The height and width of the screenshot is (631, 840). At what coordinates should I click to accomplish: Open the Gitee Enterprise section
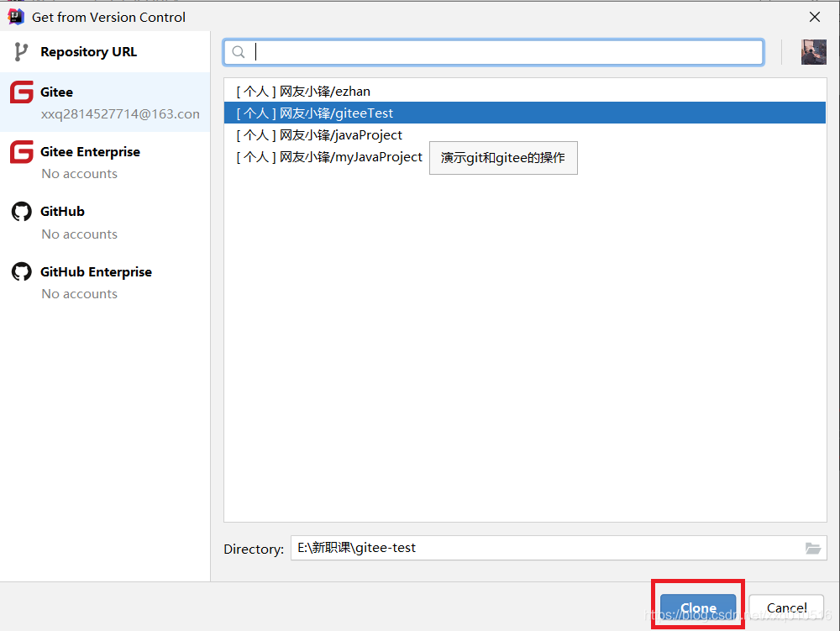(105, 162)
